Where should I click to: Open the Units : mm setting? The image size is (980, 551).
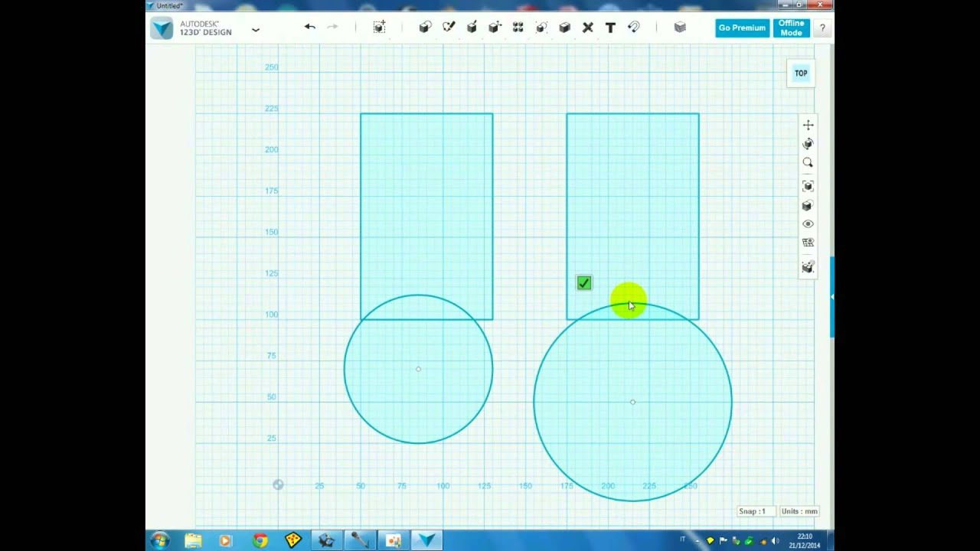click(x=799, y=511)
